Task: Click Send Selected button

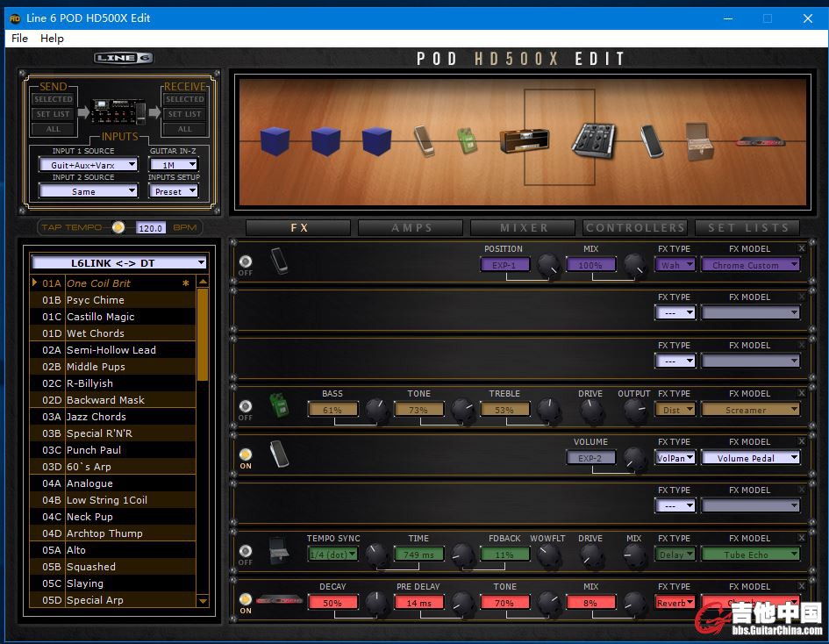Action: 54,99
